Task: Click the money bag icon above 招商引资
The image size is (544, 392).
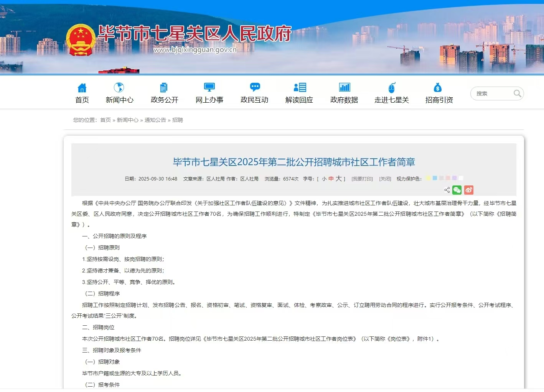Action: point(438,87)
